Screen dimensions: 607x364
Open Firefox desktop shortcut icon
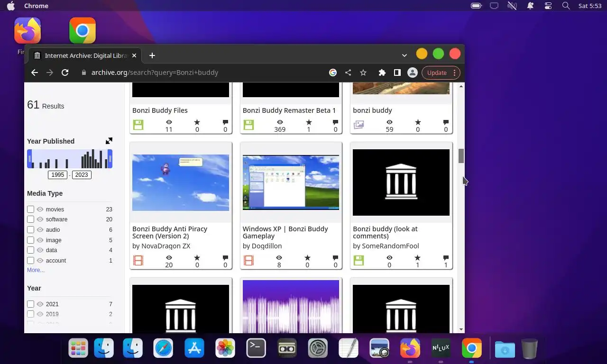pos(28,31)
